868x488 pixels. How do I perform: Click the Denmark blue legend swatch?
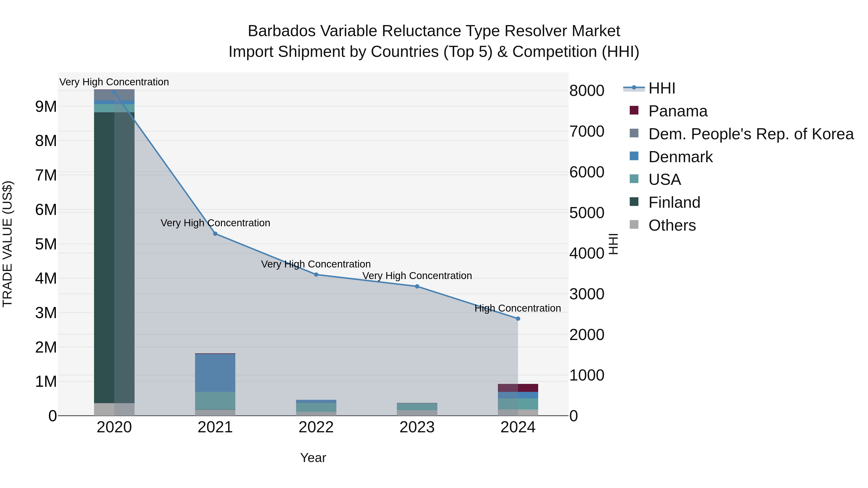(634, 156)
